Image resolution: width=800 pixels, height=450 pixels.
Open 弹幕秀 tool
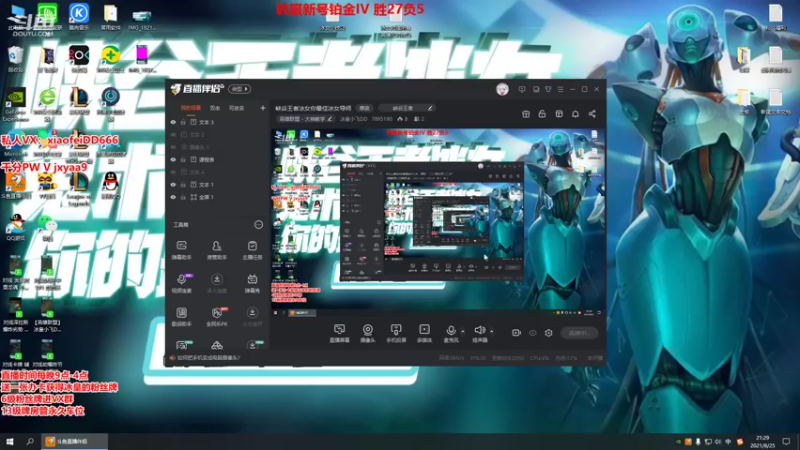[252, 283]
